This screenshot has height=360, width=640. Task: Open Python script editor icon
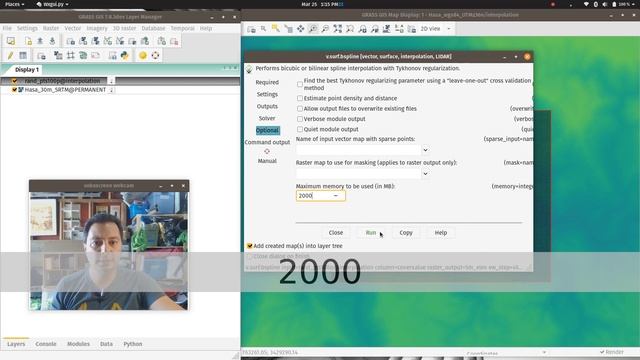point(124,55)
